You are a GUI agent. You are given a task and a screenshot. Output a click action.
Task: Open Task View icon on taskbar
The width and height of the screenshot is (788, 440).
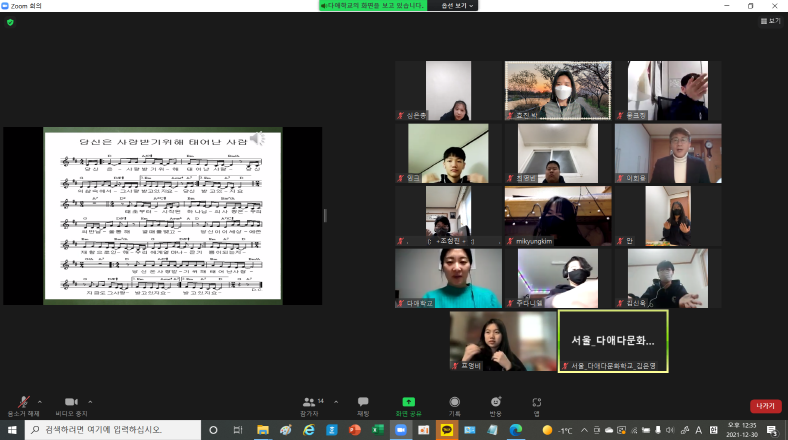(238, 430)
